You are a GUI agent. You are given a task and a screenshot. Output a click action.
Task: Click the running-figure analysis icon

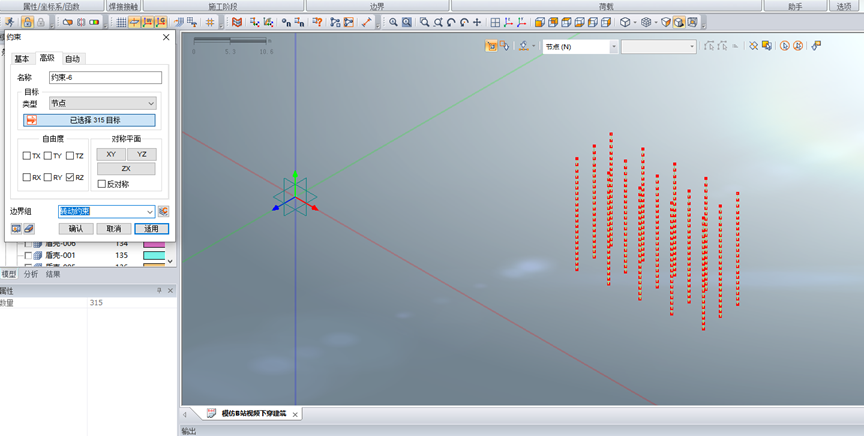pyautogui.click(x=9, y=23)
